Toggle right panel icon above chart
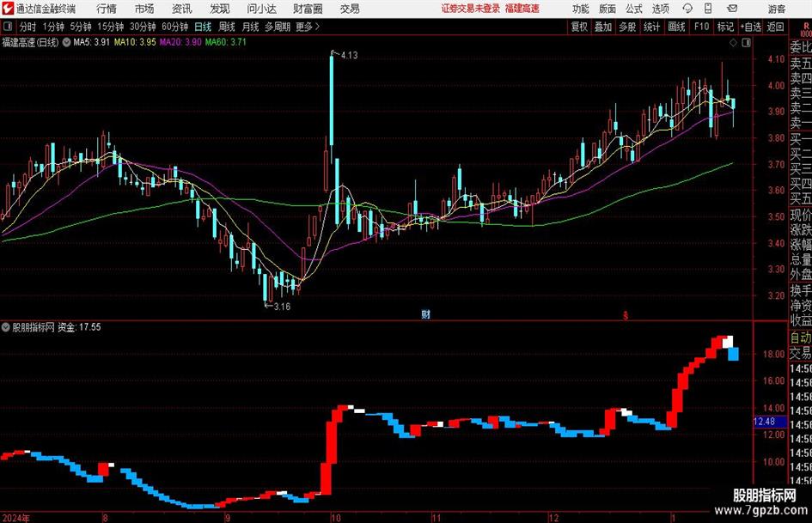812x523 pixels. [746, 43]
